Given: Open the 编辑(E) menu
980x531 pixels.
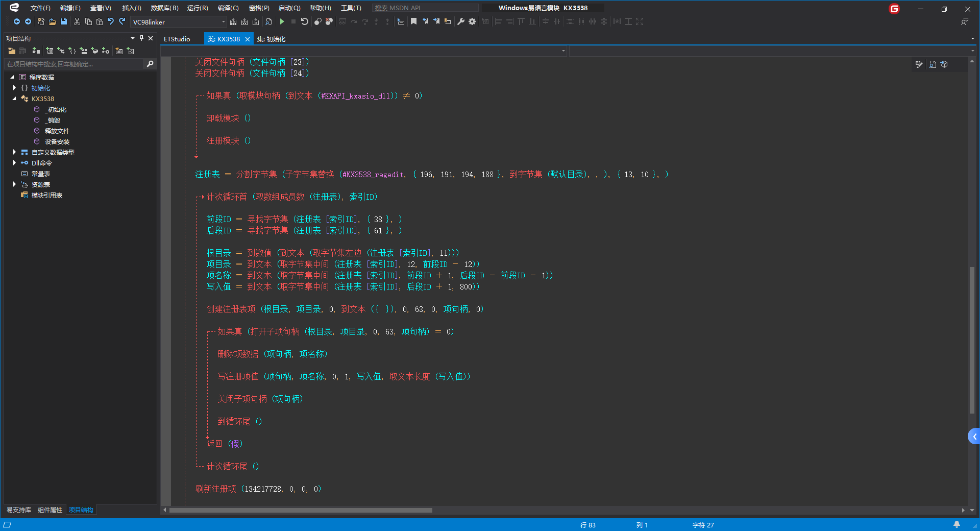Looking at the screenshot, I should [x=70, y=8].
